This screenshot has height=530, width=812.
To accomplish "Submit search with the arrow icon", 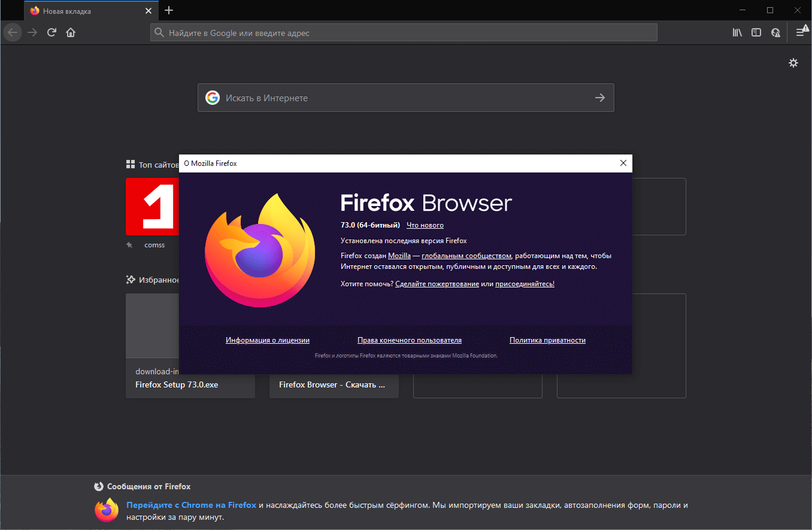I will coord(600,97).
